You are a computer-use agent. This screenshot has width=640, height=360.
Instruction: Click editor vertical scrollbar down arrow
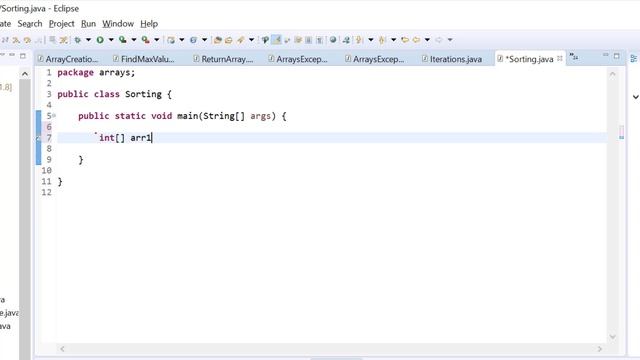coord(613,336)
